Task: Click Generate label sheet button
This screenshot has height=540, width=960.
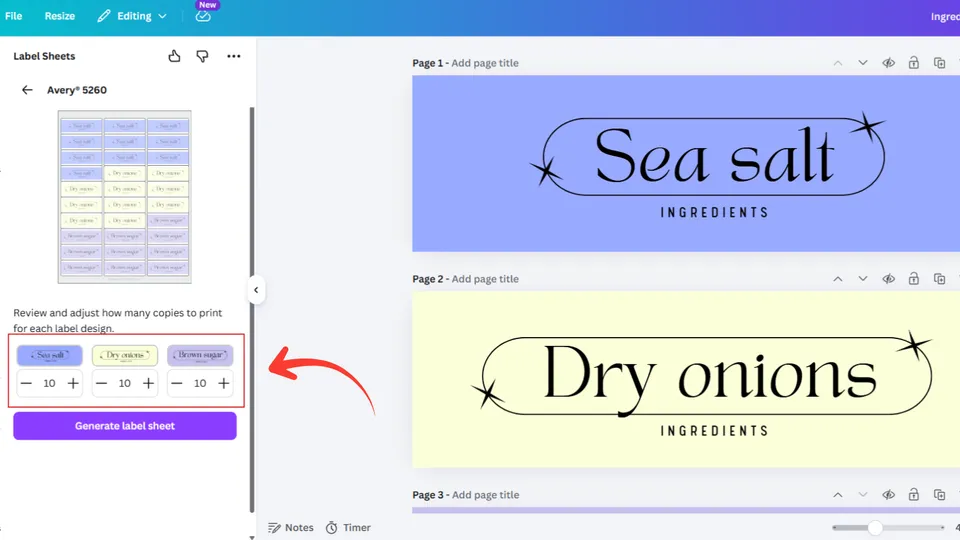Action: pyautogui.click(x=125, y=426)
